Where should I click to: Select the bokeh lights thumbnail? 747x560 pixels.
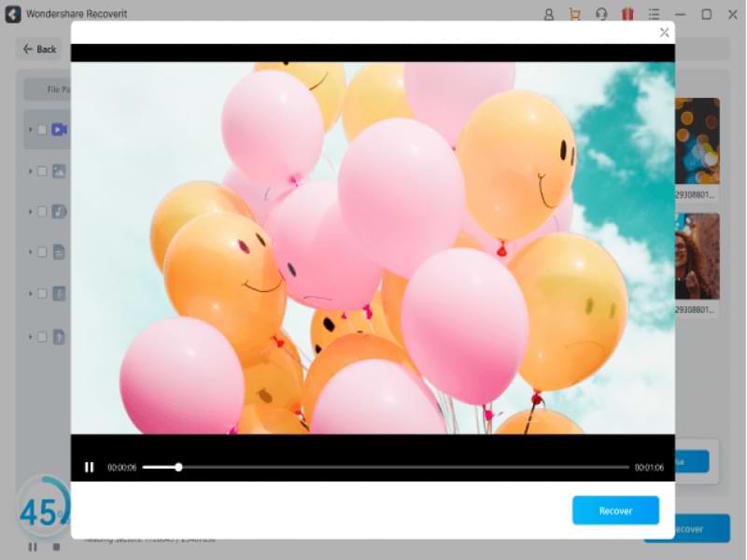[697, 141]
